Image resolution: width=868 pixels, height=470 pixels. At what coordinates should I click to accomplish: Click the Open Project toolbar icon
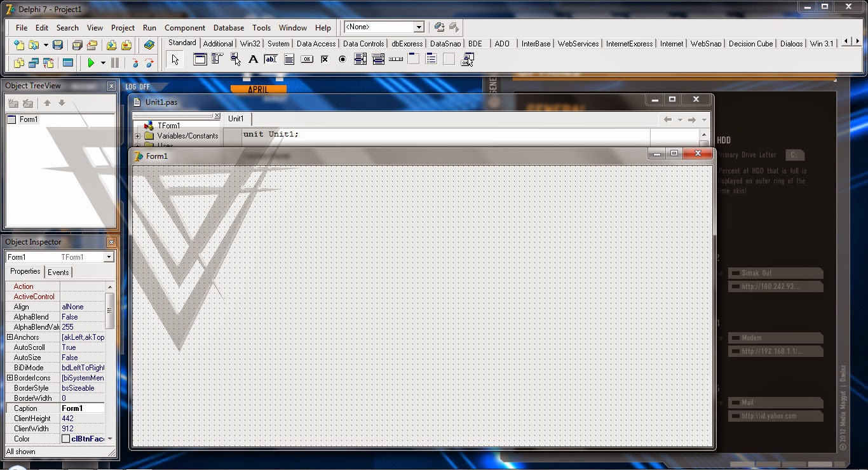click(92, 45)
